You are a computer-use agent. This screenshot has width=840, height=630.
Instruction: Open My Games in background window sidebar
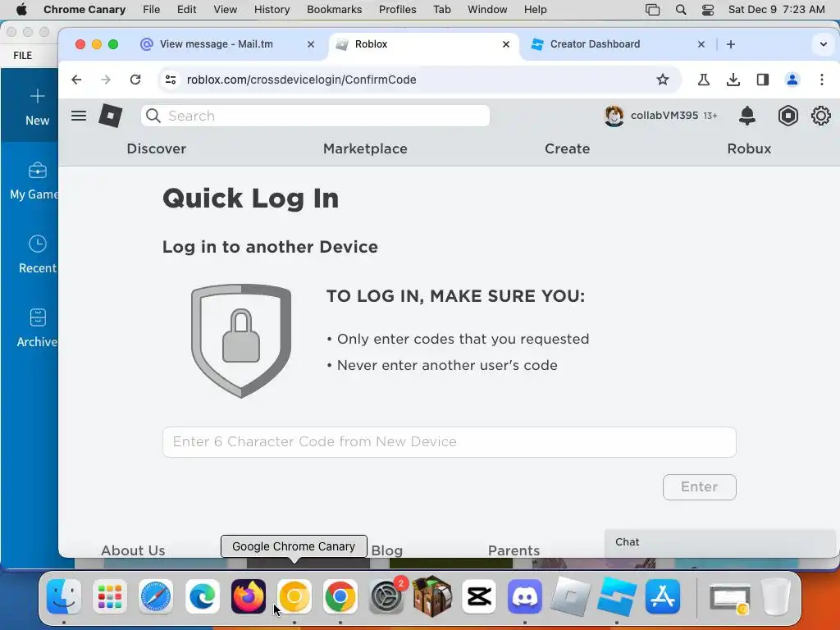pyautogui.click(x=34, y=181)
